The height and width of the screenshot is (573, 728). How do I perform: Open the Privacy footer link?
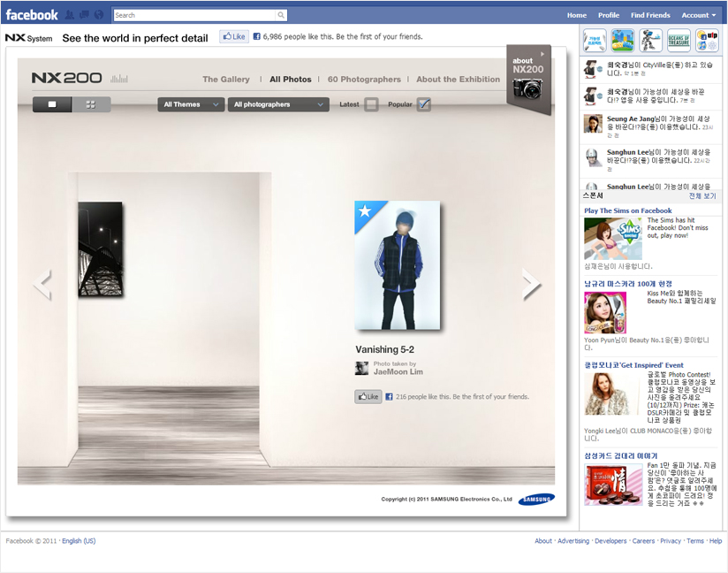[671, 541]
